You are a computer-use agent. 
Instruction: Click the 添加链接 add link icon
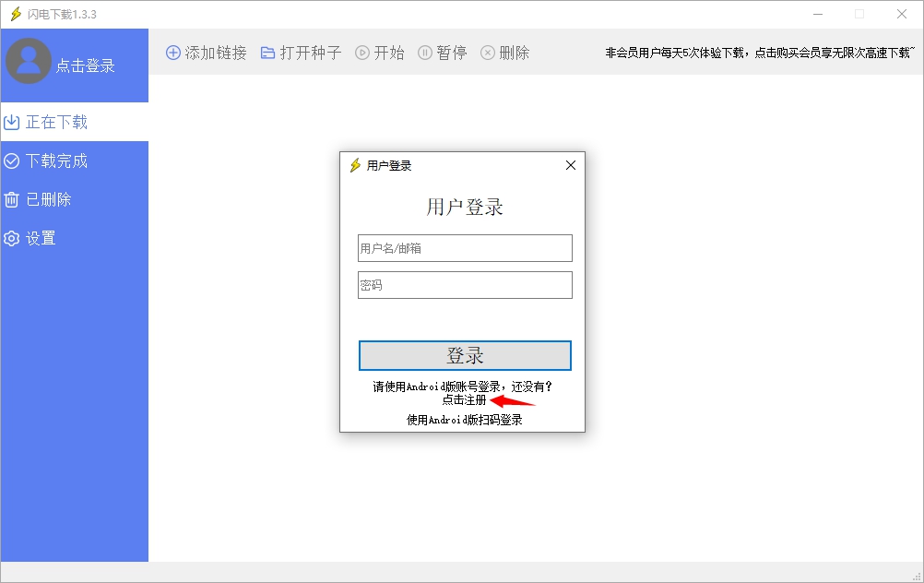173,53
